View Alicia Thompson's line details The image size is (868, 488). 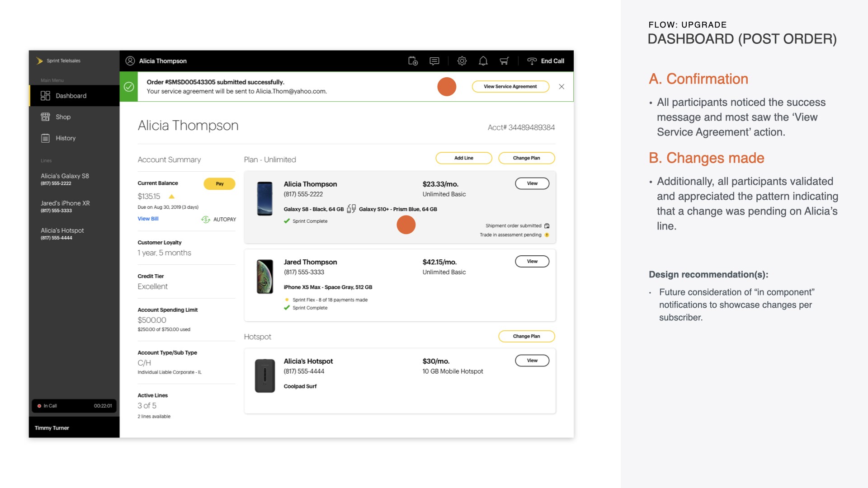pyautogui.click(x=532, y=183)
